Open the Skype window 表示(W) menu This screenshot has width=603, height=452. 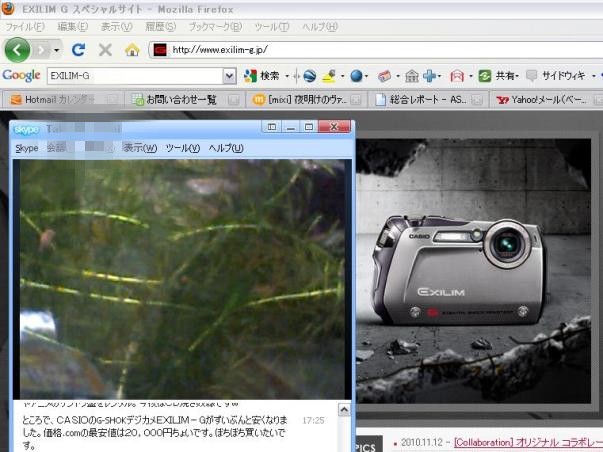click(140, 148)
